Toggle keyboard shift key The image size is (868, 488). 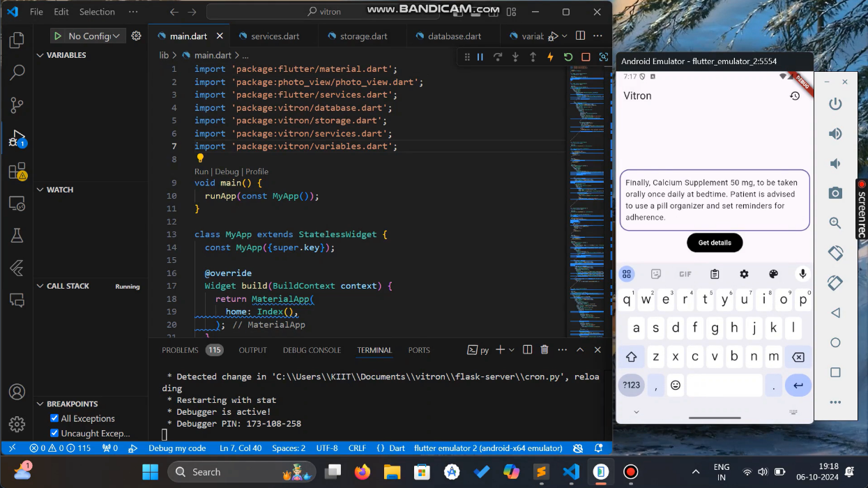(x=632, y=357)
